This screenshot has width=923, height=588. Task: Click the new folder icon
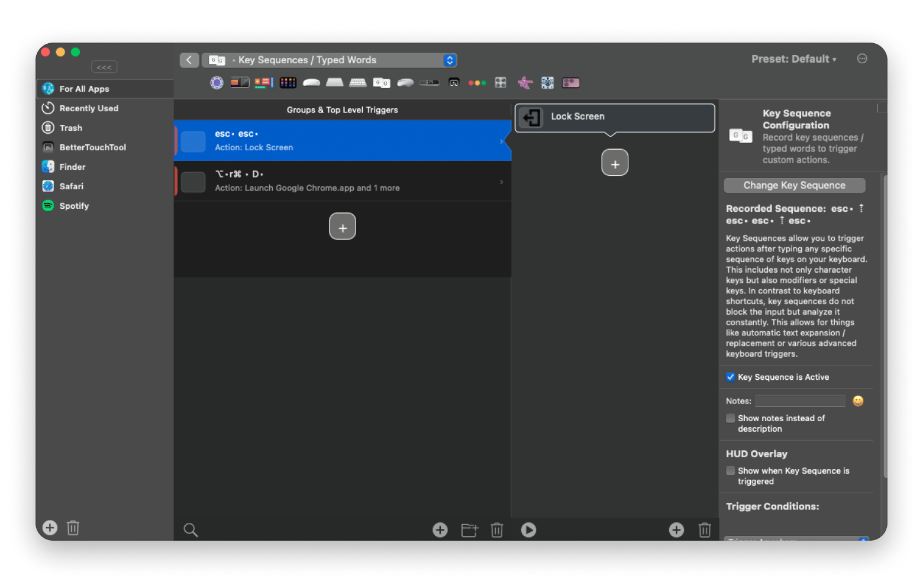[469, 530]
